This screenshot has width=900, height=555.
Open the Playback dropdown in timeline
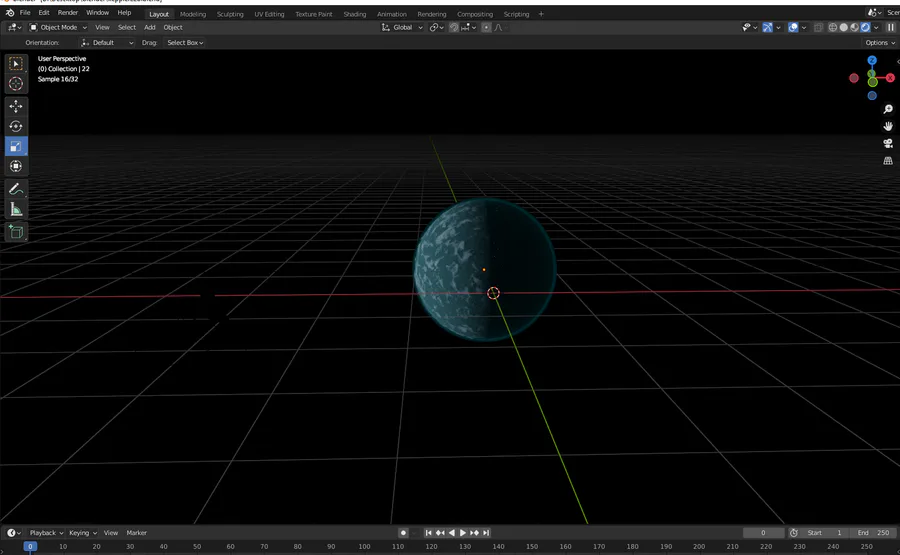point(46,533)
